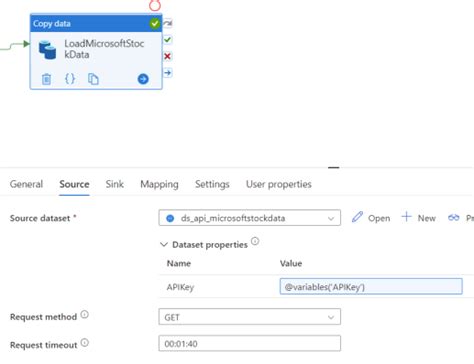474x364 pixels.
Task: Show Dataset properties info tooltip
Action: pyautogui.click(x=255, y=241)
